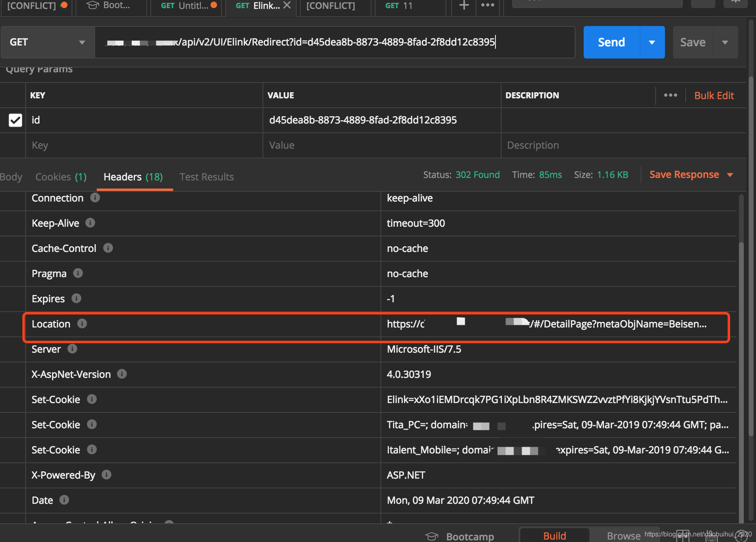Click the info icon next to Server
This screenshot has height=542, width=756.
click(x=72, y=349)
